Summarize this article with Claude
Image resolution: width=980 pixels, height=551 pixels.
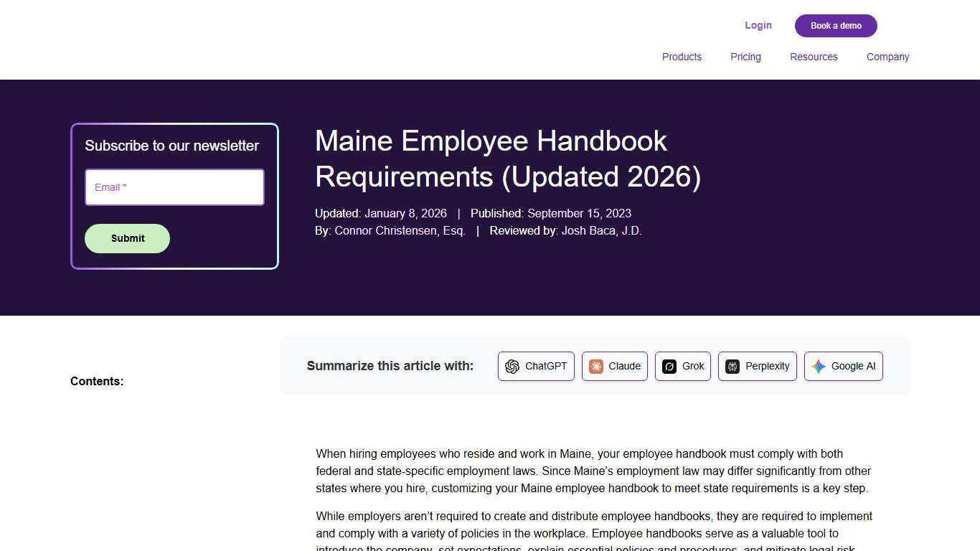[x=614, y=366]
